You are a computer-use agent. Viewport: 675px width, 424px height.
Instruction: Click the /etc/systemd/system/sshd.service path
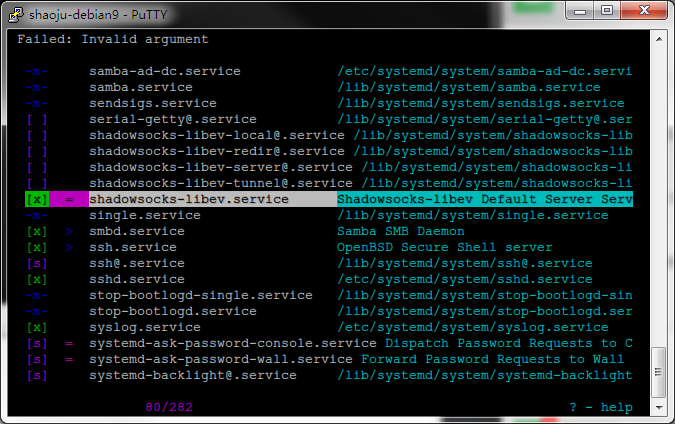tap(465, 279)
